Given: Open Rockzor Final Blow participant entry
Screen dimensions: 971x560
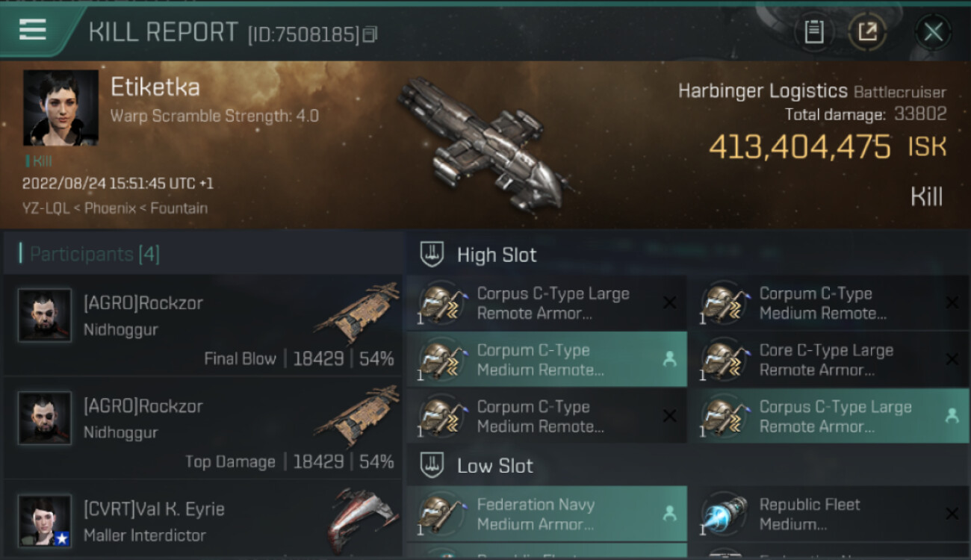Looking at the screenshot, I should [202, 326].
